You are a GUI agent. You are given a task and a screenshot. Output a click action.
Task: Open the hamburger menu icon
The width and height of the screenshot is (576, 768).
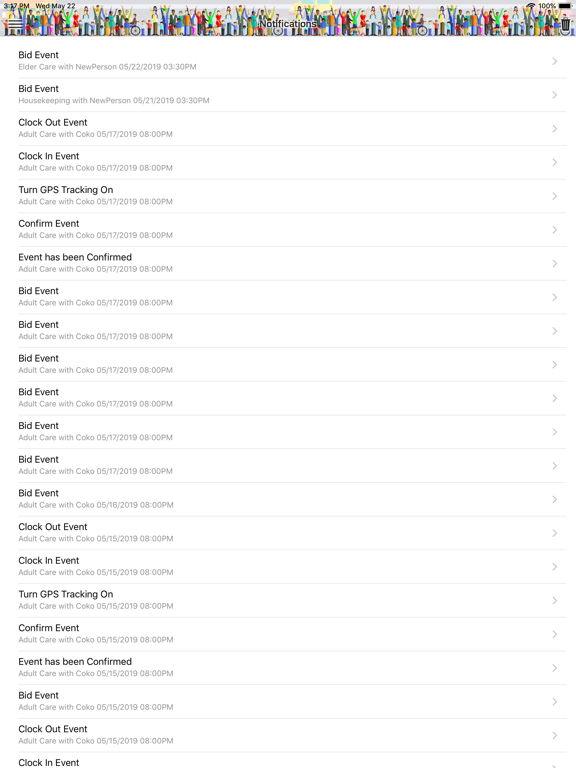(15, 24)
